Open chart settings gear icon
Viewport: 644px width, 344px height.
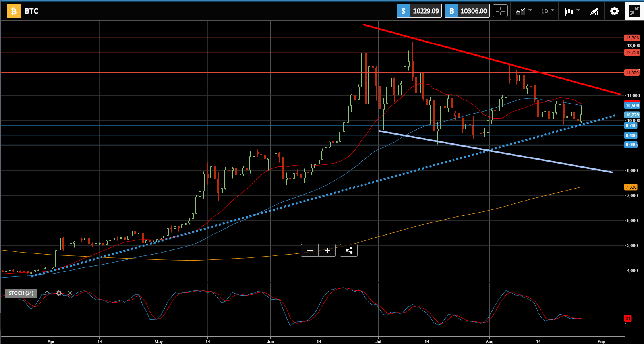[x=614, y=11]
